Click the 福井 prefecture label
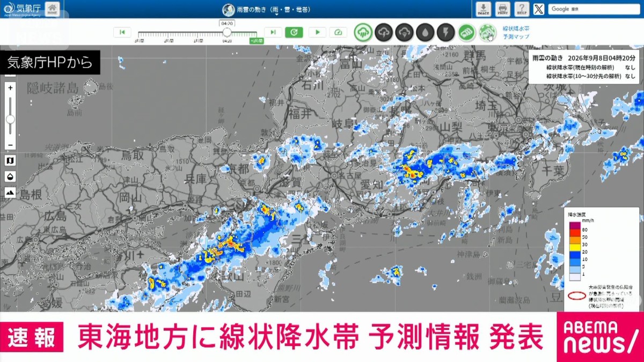The height and width of the screenshot is (362, 644). tap(299, 113)
